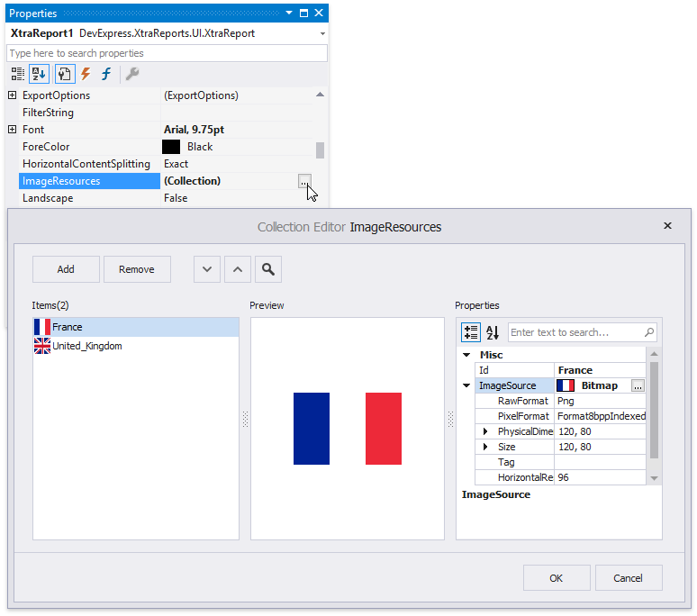Expand the PhysicalDimension property
The image size is (697, 616).
(485, 431)
